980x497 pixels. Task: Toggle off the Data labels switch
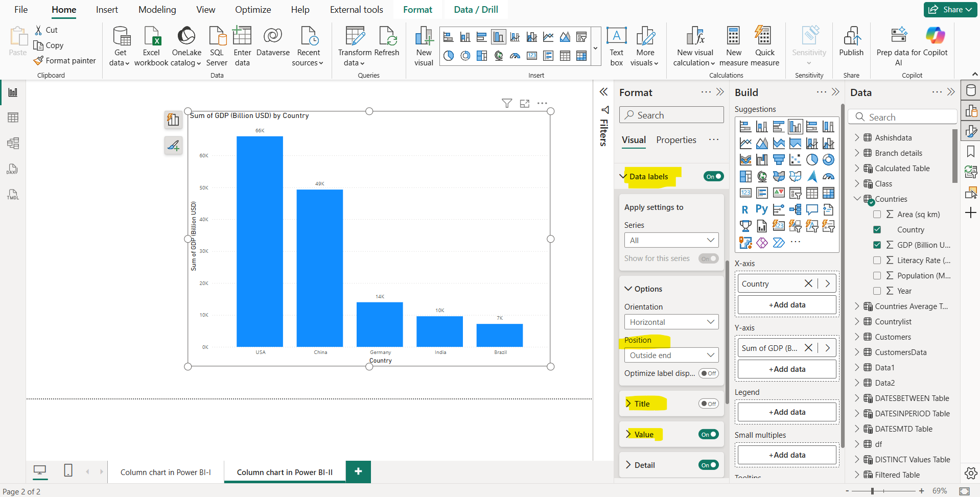[713, 176]
